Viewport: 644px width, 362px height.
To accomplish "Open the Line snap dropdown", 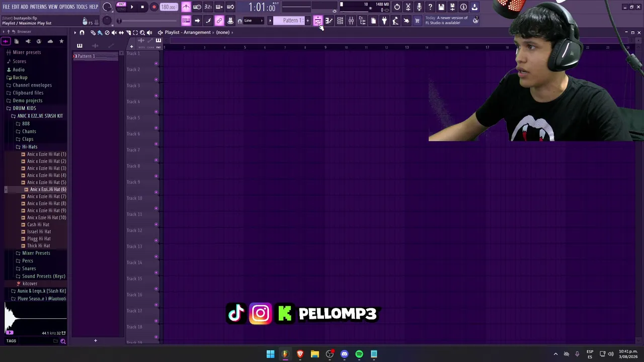I will [x=254, y=21].
